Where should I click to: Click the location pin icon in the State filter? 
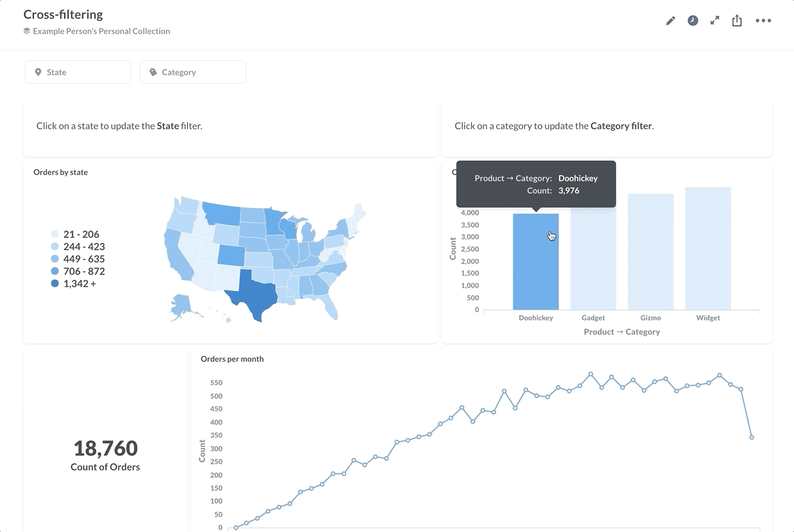click(x=38, y=72)
